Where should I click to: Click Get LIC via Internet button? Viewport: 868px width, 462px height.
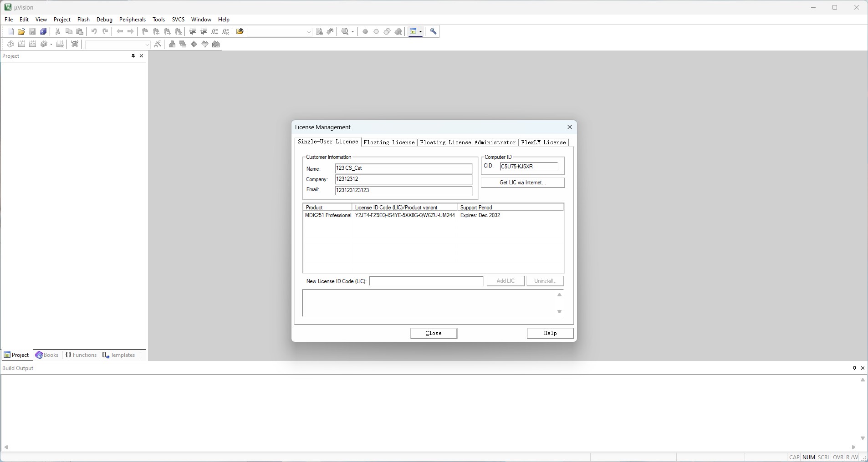tap(522, 183)
